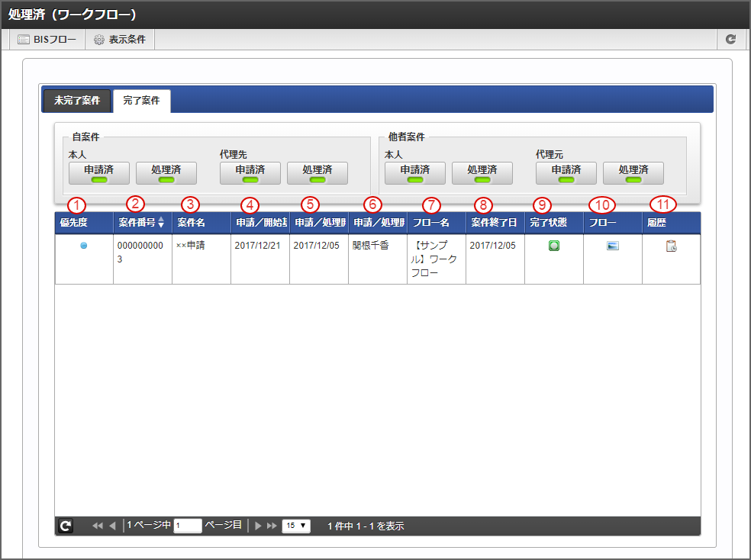The width and height of the screenshot is (751, 560).
Task: Open the BISフロー toolbar item
Action: coord(47,39)
